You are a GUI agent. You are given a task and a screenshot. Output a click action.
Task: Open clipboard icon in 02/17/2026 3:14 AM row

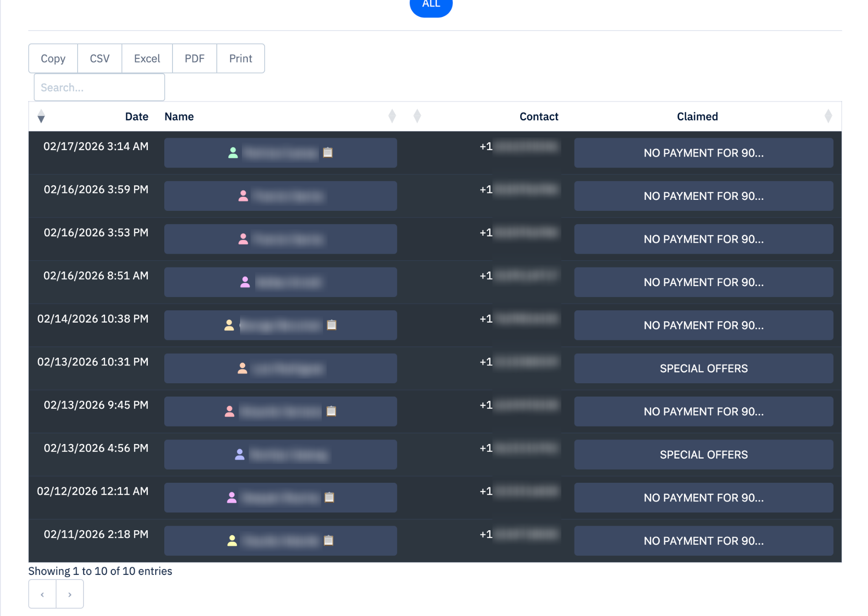click(x=328, y=152)
